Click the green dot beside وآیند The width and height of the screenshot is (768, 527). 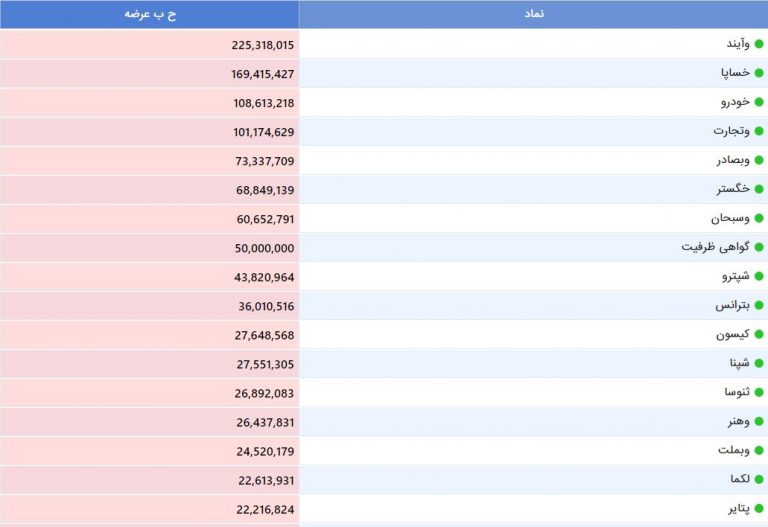759,44
